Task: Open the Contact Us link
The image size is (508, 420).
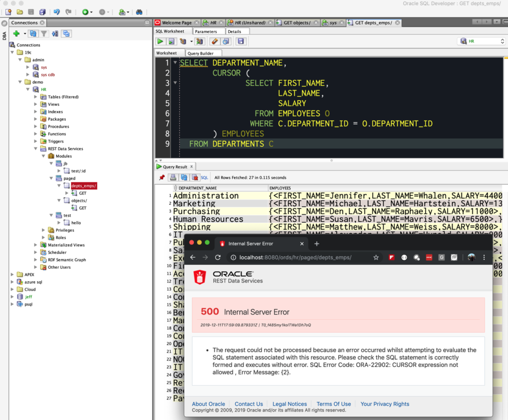Action: click(249, 404)
